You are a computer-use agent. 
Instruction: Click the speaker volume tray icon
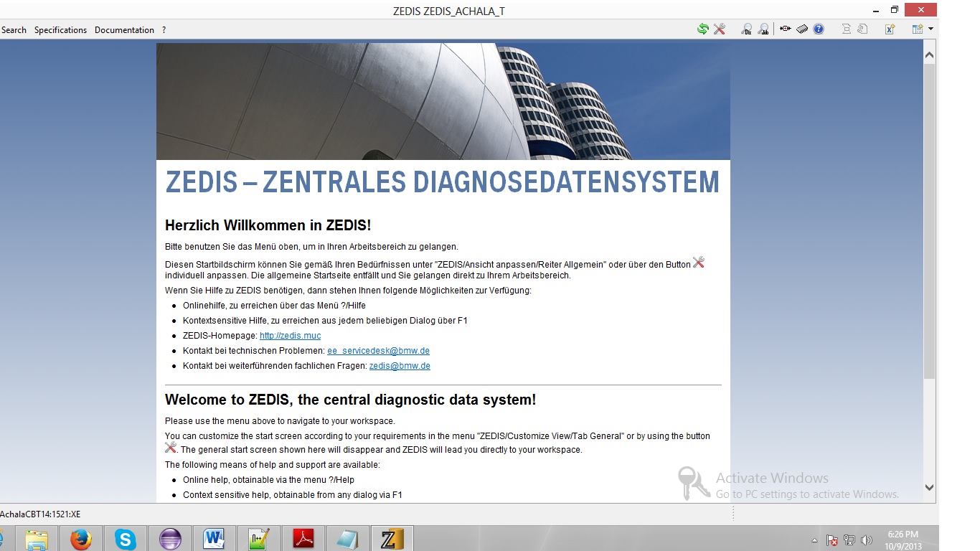coord(866,540)
